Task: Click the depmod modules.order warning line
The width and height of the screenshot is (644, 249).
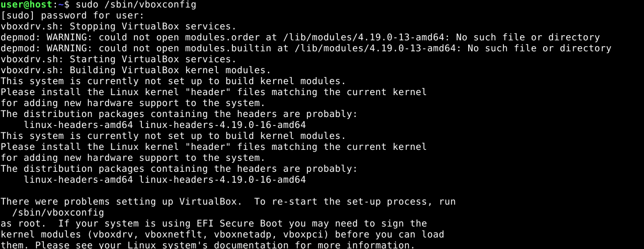Action: [300, 37]
